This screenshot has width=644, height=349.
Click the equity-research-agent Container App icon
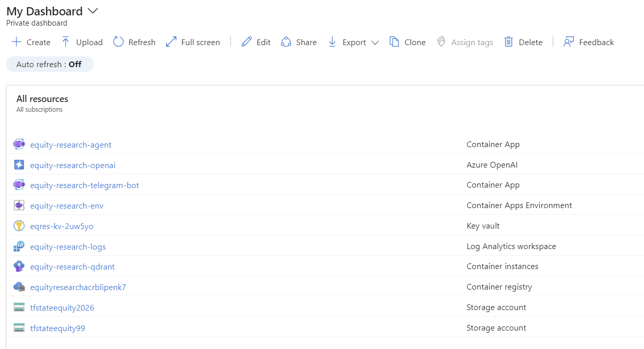[x=19, y=145]
